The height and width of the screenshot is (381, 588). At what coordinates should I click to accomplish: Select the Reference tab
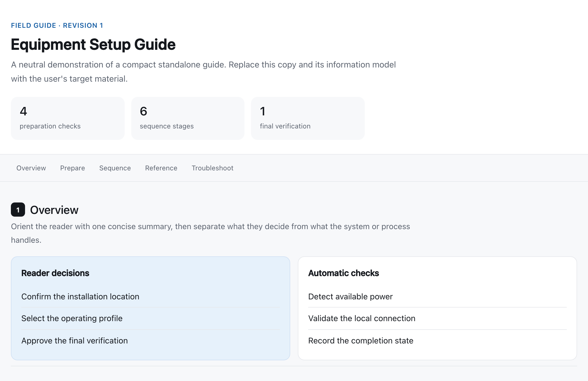tap(161, 168)
